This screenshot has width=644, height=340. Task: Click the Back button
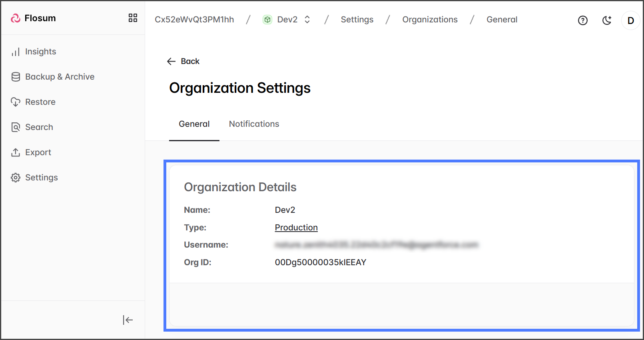183,61
